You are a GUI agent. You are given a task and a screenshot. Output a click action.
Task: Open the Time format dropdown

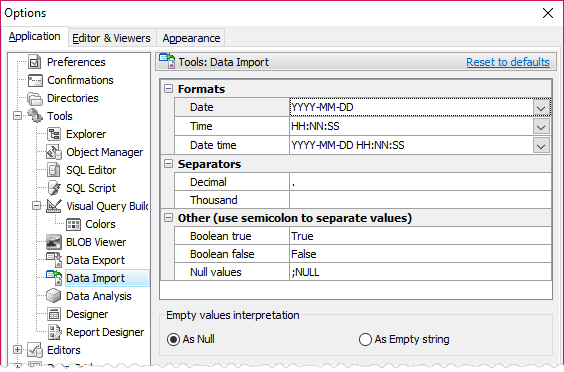click(541, 127)
